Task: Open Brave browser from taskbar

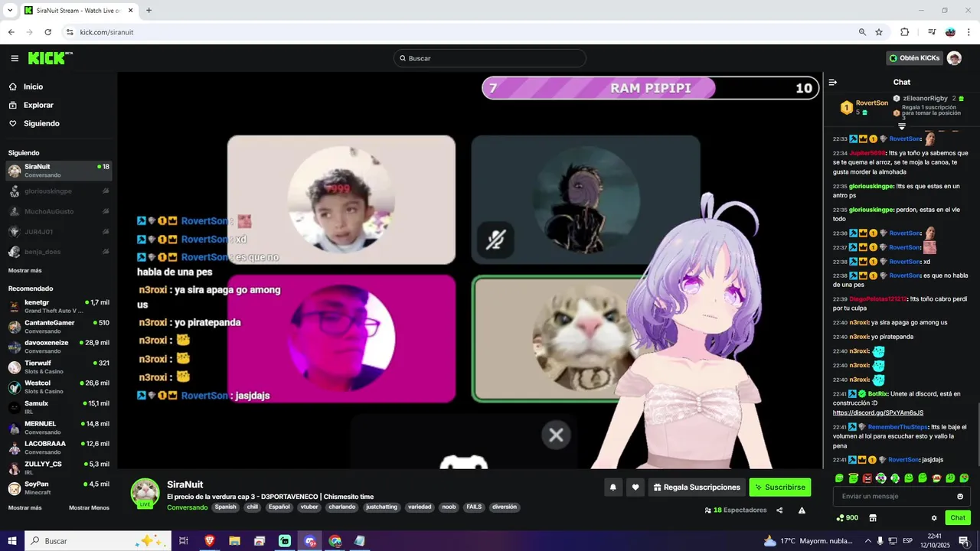Action: [x=209, y=541]
